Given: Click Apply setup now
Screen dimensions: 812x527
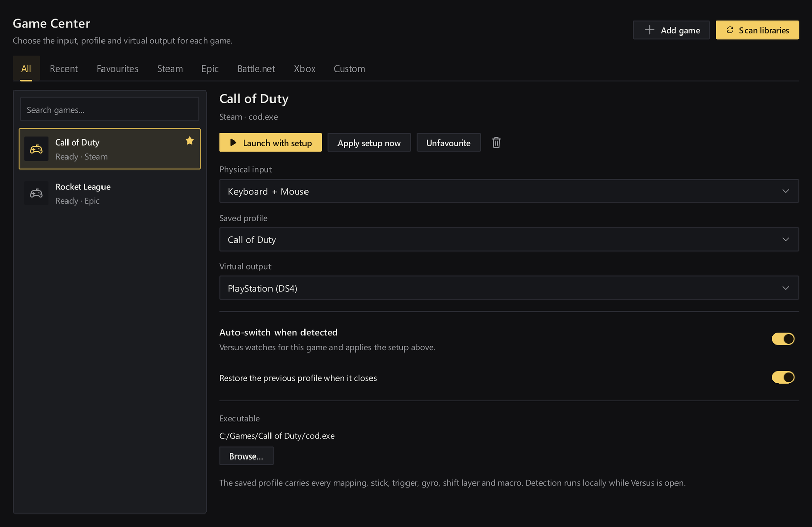Looking at the screenshot, I should click(x=369, y=143).
